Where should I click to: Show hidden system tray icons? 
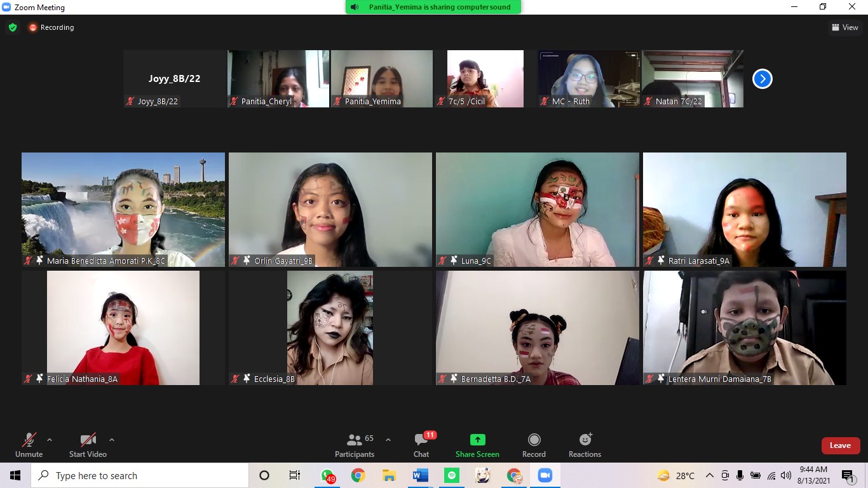[x=710, y=475]
